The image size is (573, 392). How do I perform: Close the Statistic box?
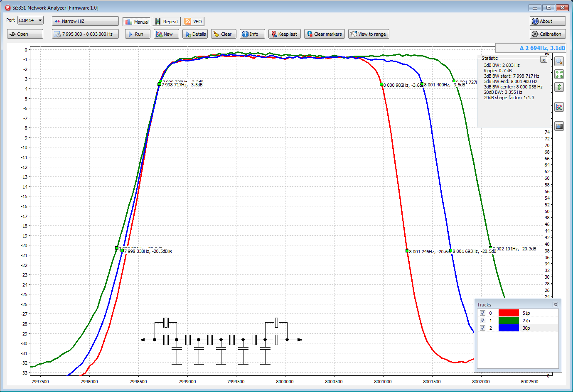(543, 60)
